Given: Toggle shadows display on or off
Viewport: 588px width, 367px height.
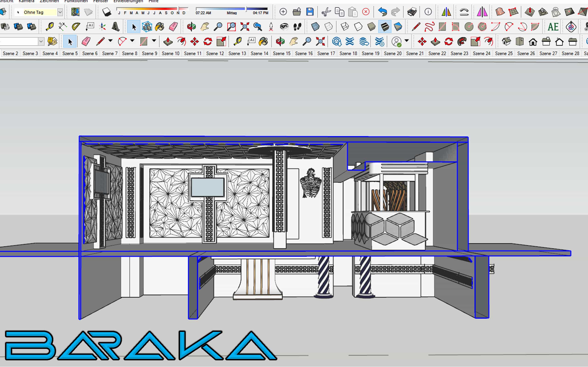Looking at the screenshot, I should (107, 12).
